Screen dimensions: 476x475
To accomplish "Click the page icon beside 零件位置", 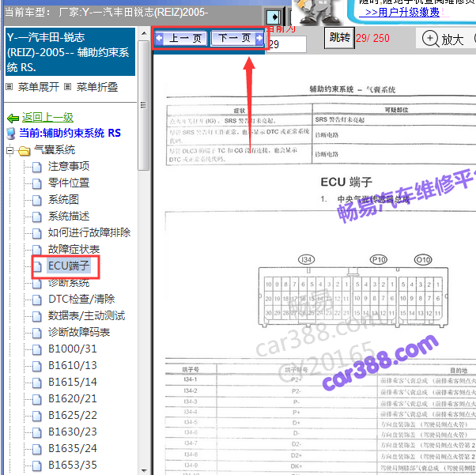I will pyautogui.click(x=37, y=183).
